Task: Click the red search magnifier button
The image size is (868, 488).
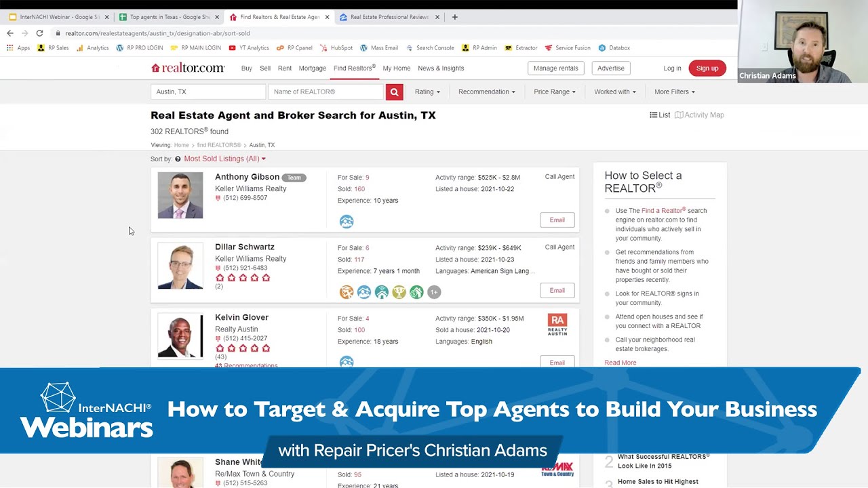Action: pos(394,91)
